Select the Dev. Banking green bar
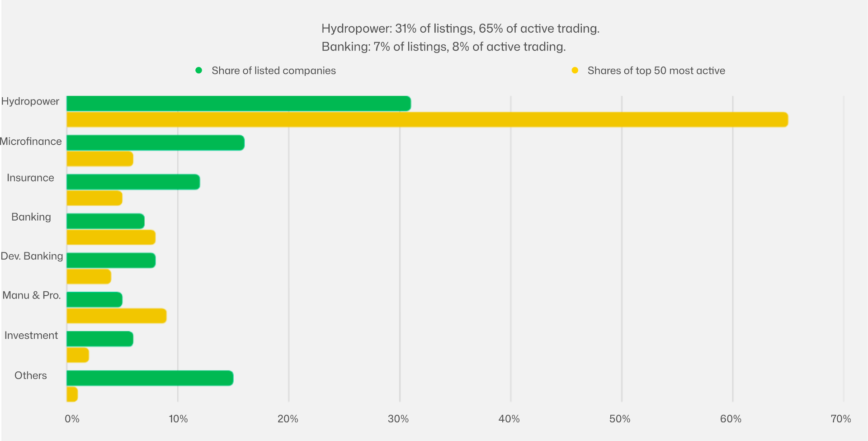868x441 pixels. 111,261
